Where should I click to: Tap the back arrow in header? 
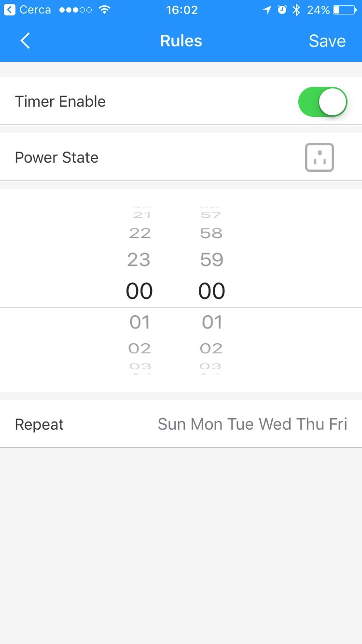click(25, 41)
